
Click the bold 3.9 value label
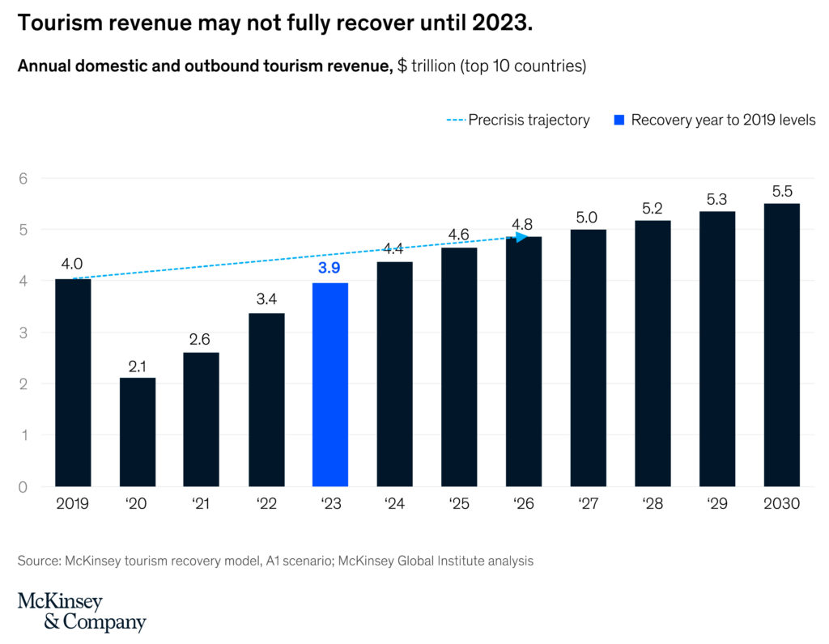tap(330, 269)
